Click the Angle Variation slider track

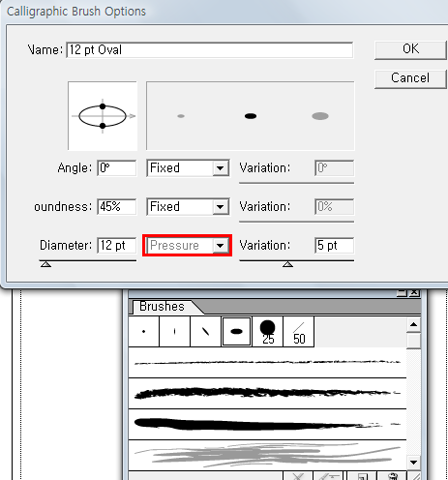[x=296, y=183]
